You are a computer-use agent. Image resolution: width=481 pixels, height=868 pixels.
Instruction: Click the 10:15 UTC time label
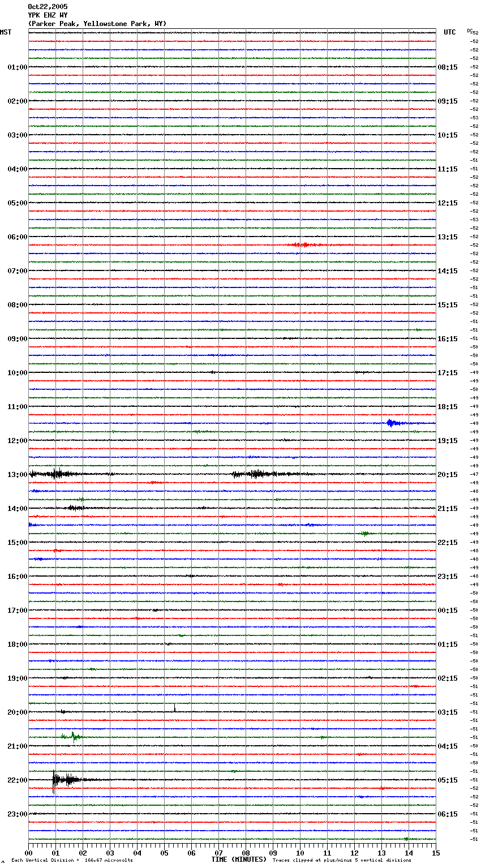coord(448,135)
